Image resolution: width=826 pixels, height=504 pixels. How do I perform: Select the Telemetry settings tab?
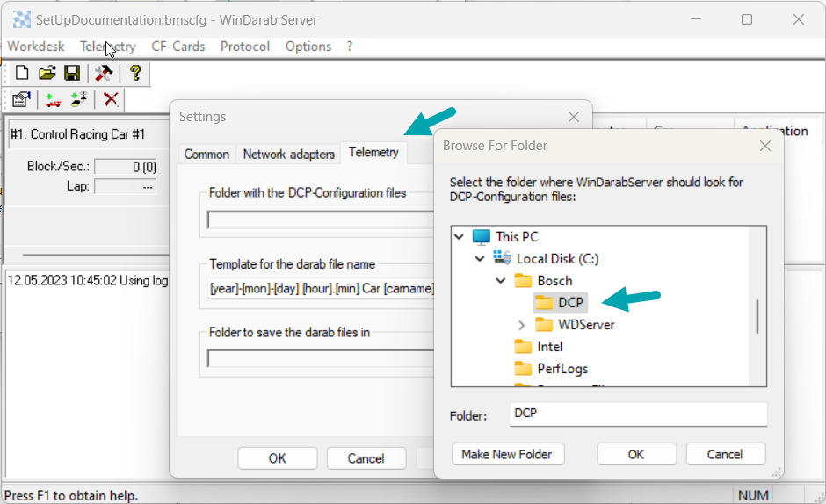pos(373,152)
